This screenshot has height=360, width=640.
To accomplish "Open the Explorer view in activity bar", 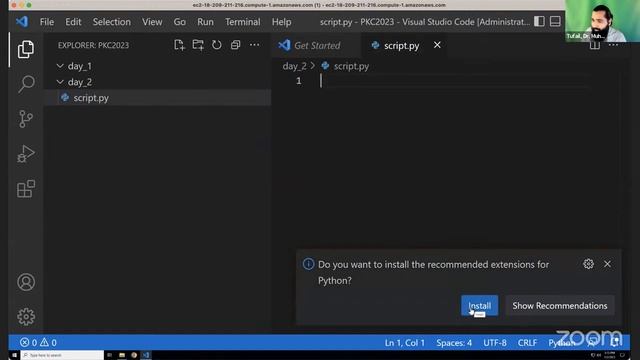I will click(x=26, y=49).
